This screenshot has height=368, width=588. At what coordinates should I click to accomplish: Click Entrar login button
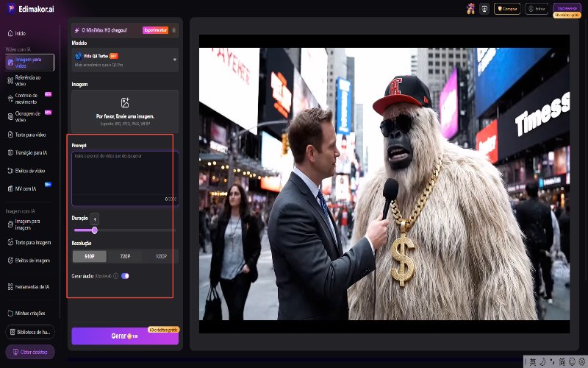(537, 9)
